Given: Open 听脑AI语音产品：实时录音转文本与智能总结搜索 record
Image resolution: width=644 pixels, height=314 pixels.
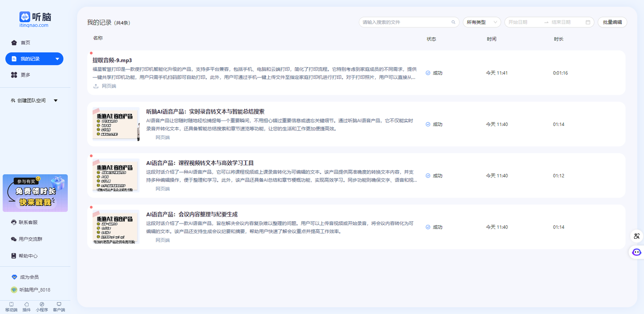Looking at the screenshot, I should (205, 112).
